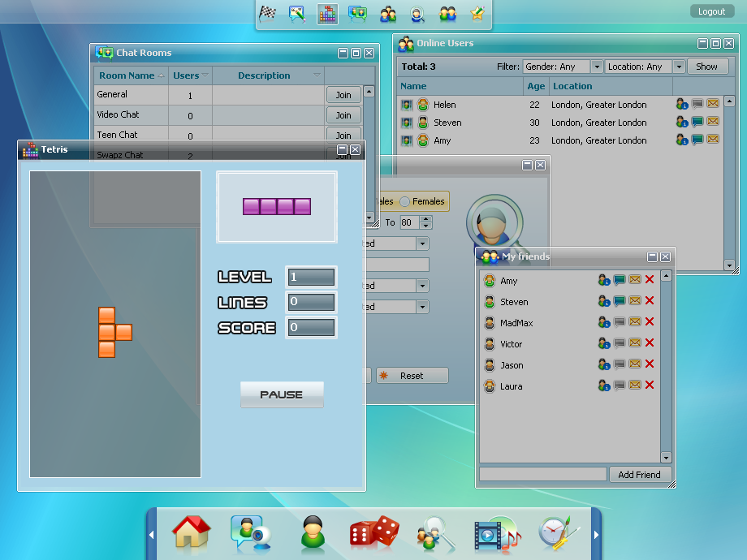Open chat with Steven in My friends

[x=620, y=301]
